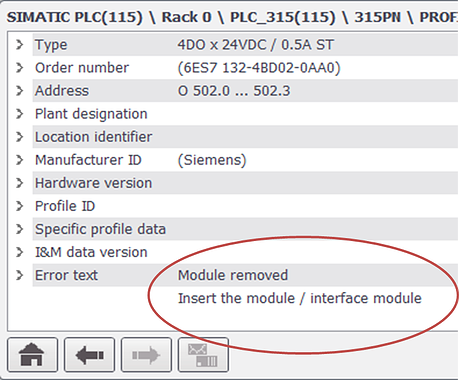Select the Plant designation label
Screen dimensions: 459x380
coord(91,114)
